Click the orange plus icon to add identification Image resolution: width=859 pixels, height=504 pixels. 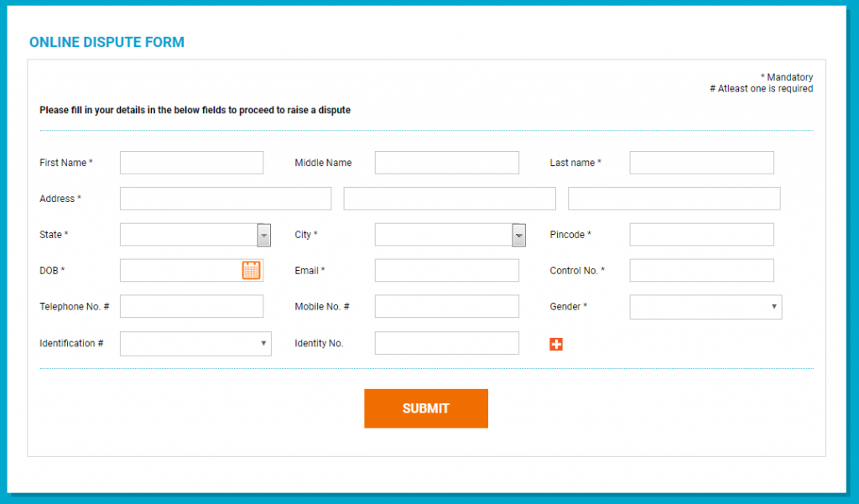pyautogui.click(x=556, y=343)
